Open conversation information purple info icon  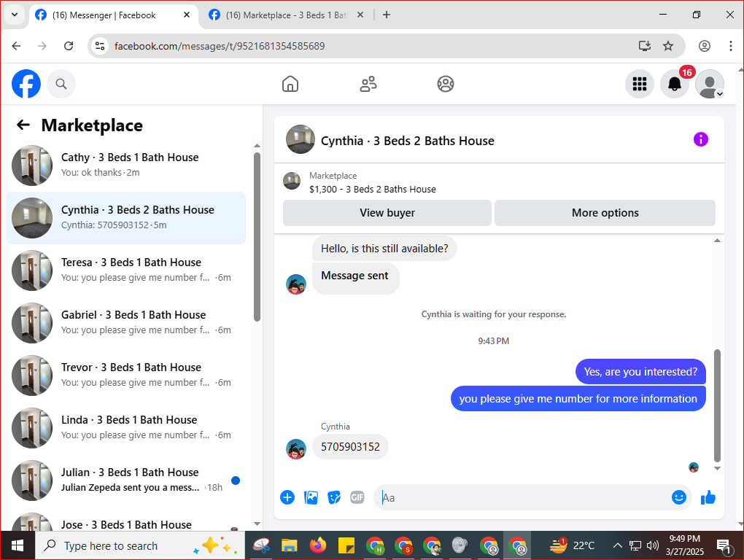click(700, 139)
